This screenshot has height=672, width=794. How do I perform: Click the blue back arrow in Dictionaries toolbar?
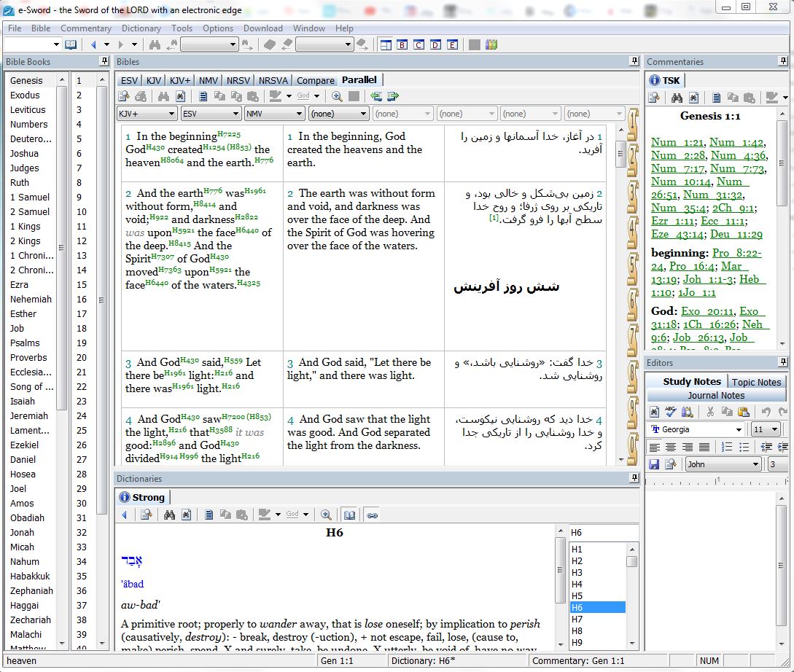pos(125,515)
